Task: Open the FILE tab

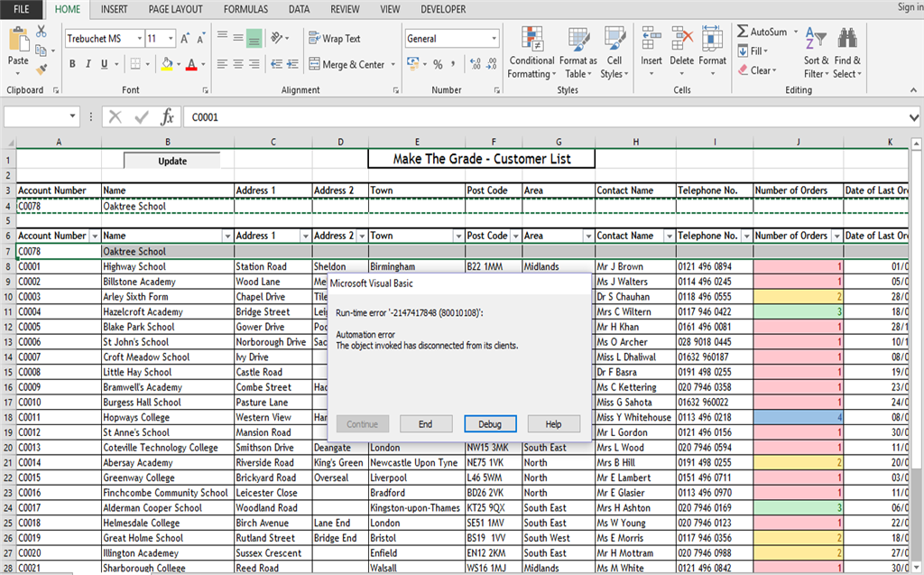Action: pos(22,9)
